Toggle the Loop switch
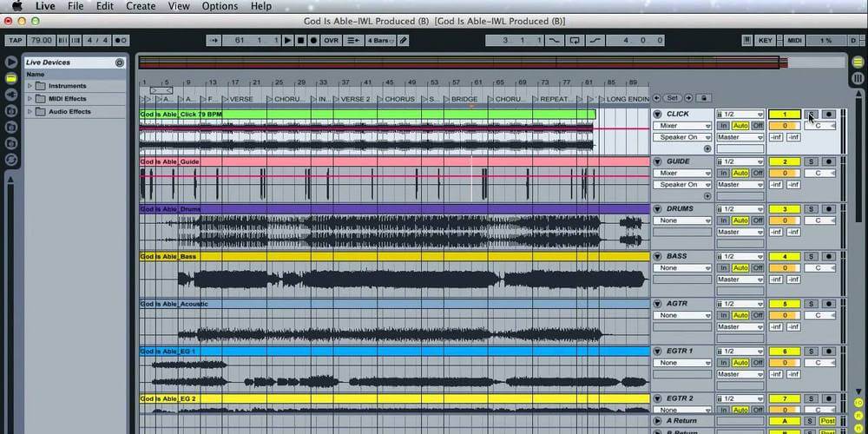The height and width of the screenshot is (434, 868). (574, 41)
